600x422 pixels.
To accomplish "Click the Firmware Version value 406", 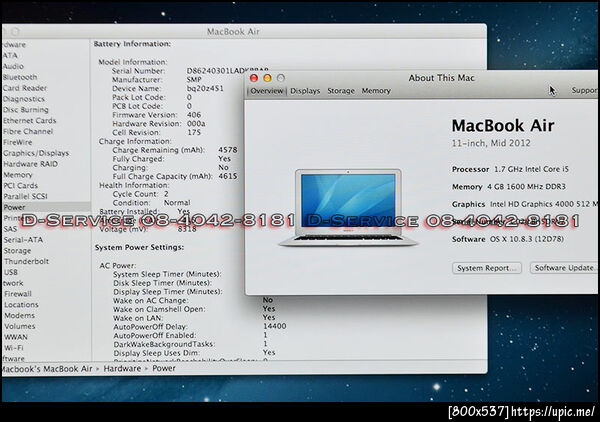I will click(194, 115).
